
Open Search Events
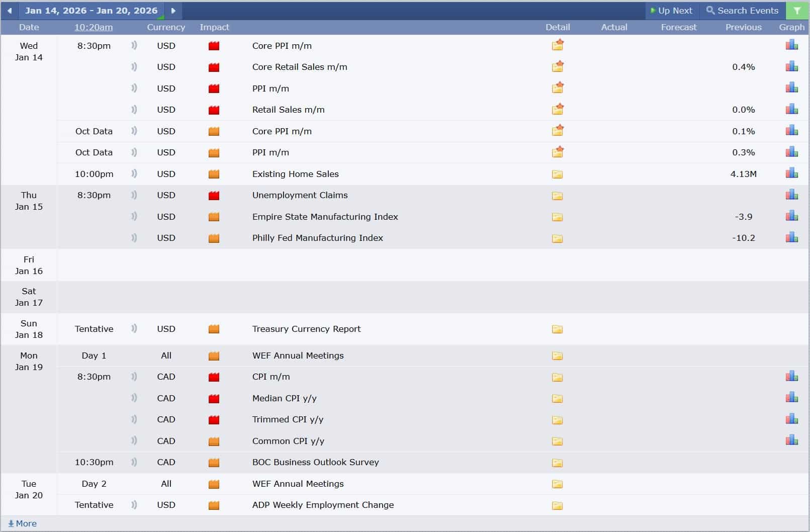pyautogui.click(x=742, y=10)
